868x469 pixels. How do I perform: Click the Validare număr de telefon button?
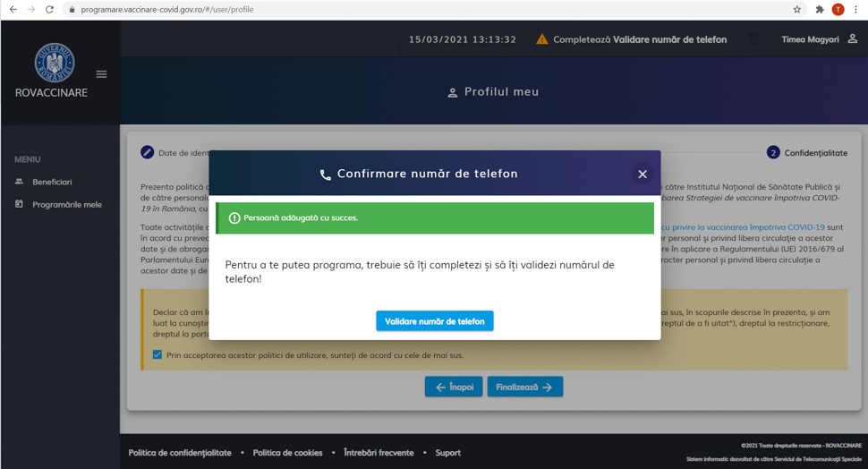(434, 321)
